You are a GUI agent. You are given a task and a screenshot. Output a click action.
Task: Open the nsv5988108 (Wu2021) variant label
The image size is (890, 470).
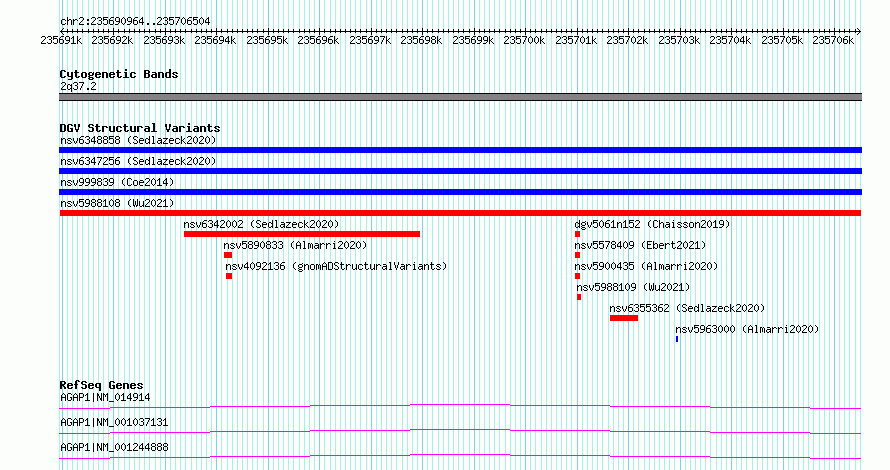[117, 203]
